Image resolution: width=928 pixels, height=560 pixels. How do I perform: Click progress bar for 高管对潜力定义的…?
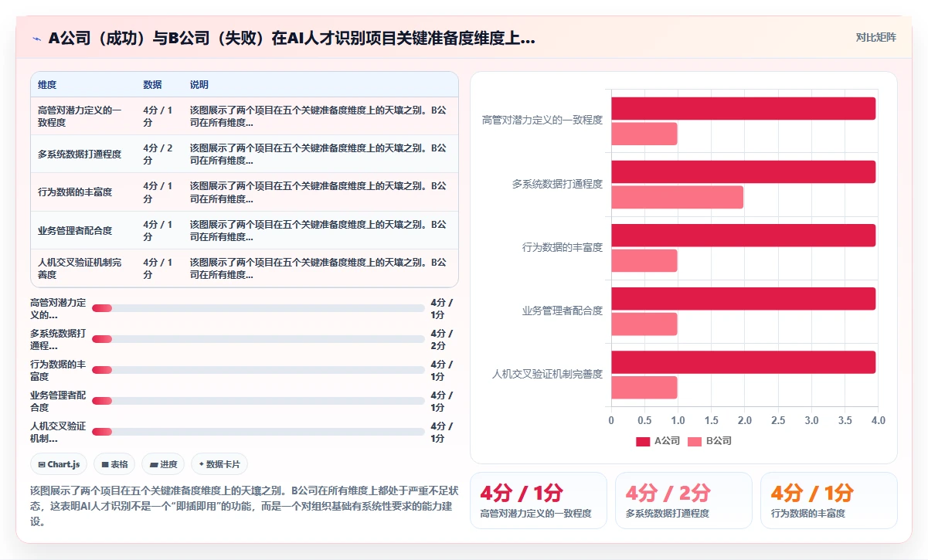pyautogui.click(x=258, y=308)
